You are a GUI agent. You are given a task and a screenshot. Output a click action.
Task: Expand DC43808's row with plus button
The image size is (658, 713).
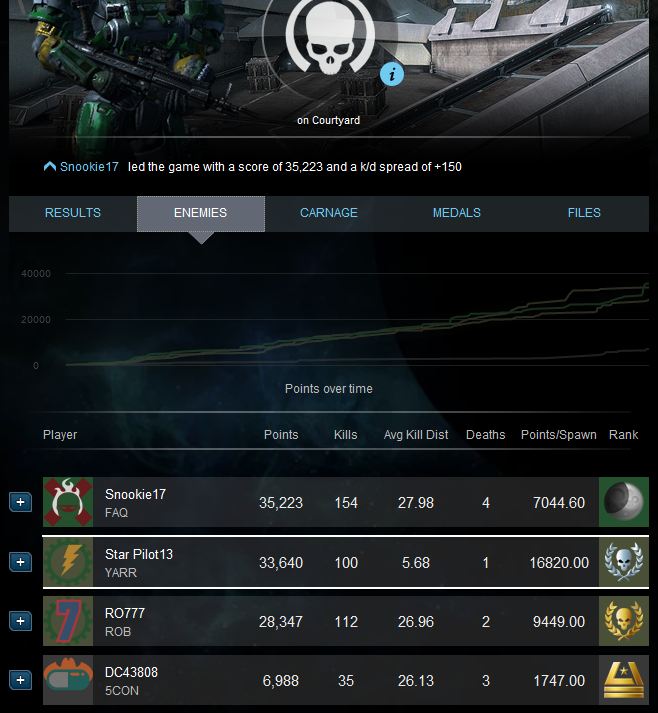20,680
